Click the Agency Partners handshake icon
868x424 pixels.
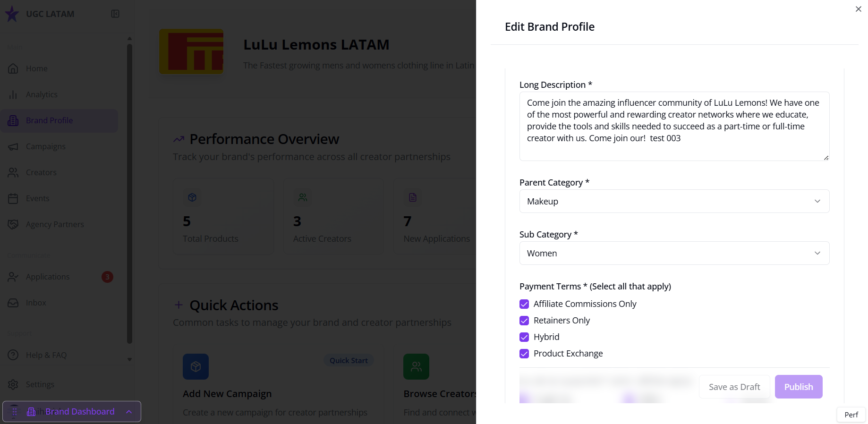pyautogui.click(x=13, y=224)
